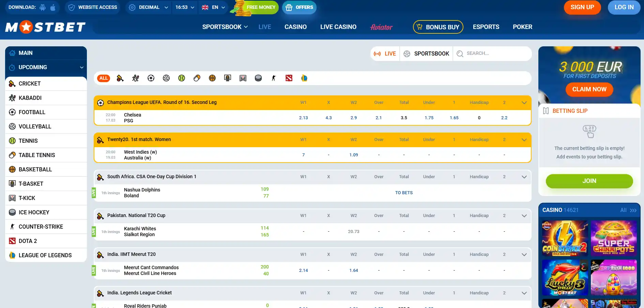Go to Live Casino in the top navigation
The image size is (644, 308).
coord(338,27)
